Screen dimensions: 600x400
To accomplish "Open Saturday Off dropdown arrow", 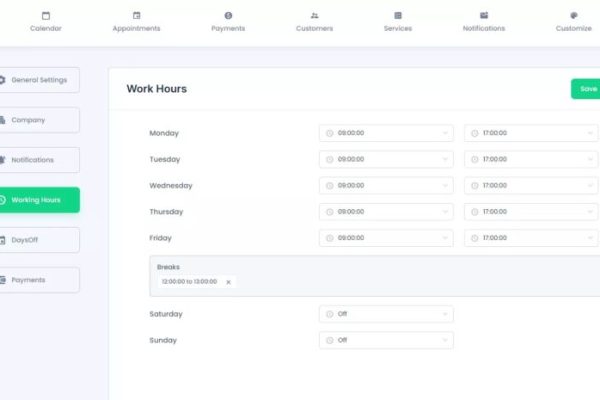I will (x=445, y=314).
